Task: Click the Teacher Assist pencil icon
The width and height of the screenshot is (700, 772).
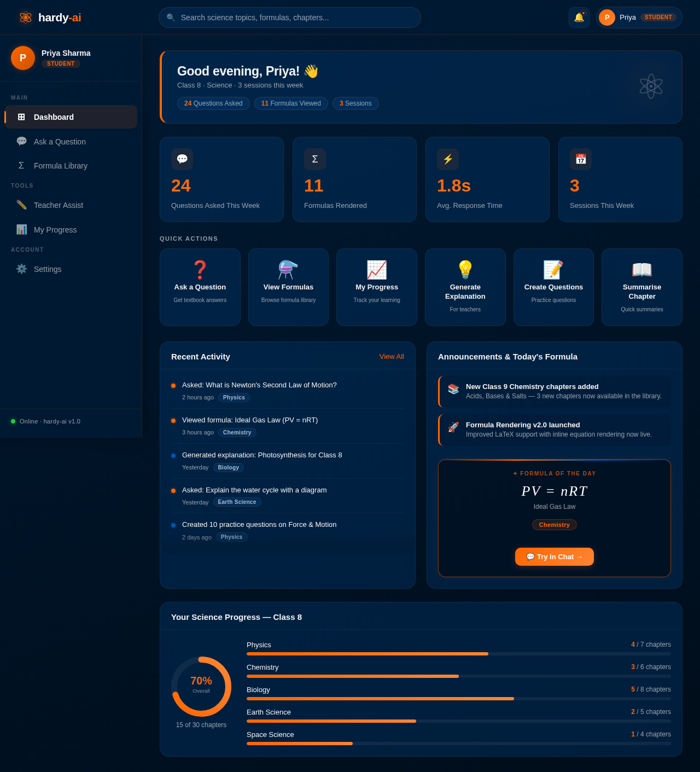Action: click(21, 205)
